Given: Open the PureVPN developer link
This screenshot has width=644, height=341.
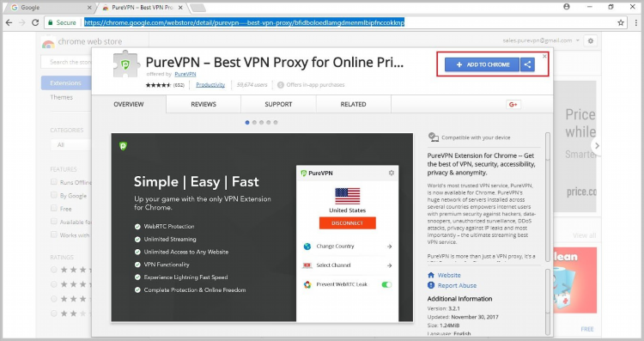Looking at the screenshot, I should coord(185,74).
